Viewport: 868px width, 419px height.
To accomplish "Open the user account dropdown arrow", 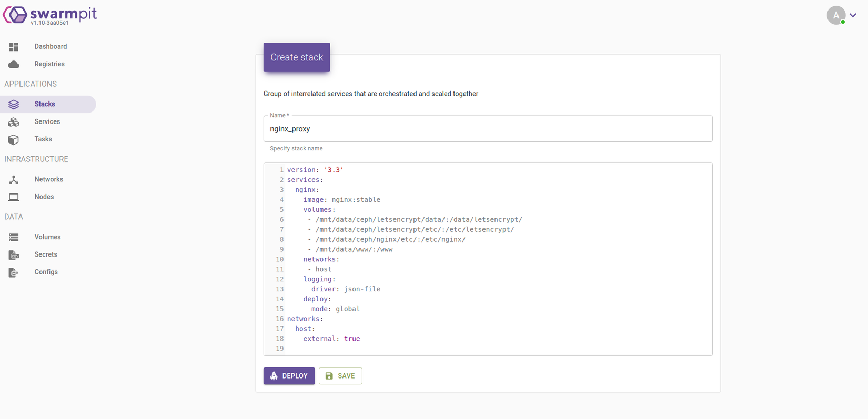I will tap(853, 15).
